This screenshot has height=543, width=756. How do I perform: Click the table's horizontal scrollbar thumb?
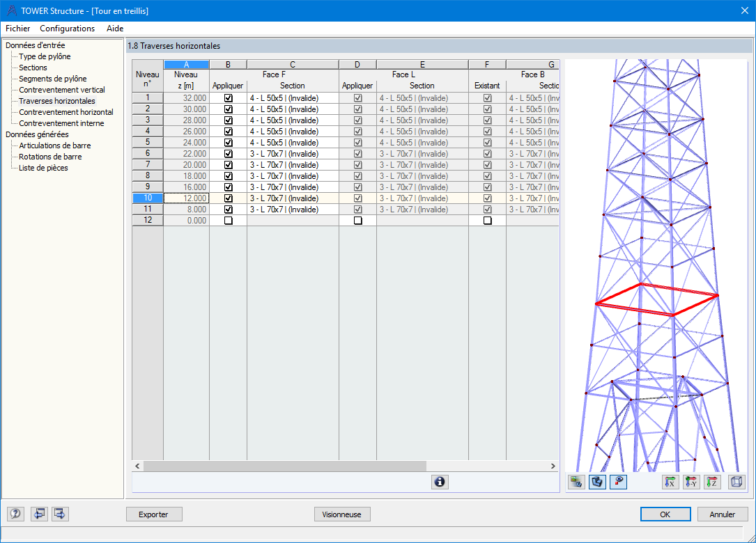pos(284,466)
